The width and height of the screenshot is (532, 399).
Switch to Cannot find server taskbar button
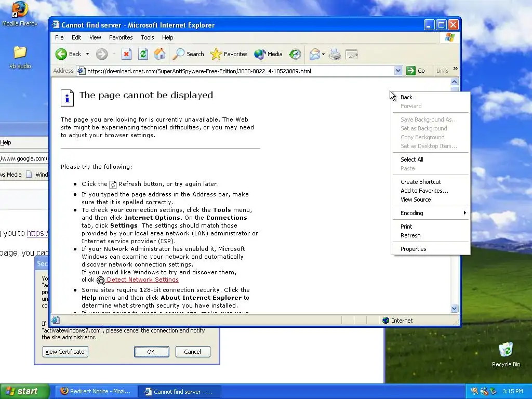(x=180, y=392)
